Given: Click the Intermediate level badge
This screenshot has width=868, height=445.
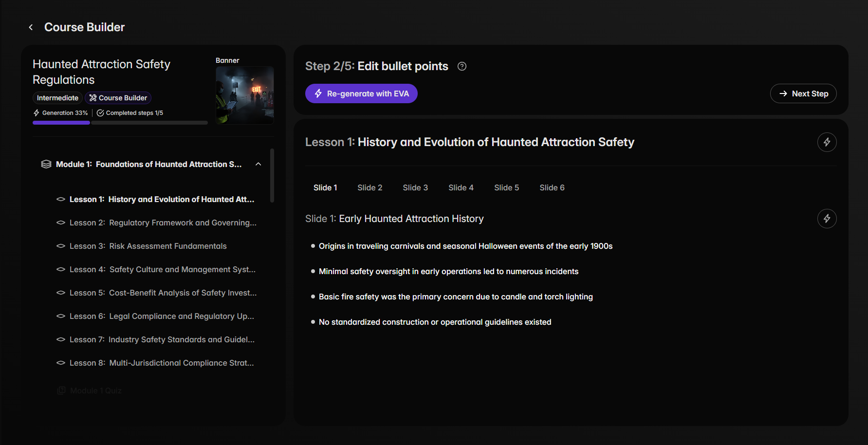Looking at the screenshot, I should 57,98.
